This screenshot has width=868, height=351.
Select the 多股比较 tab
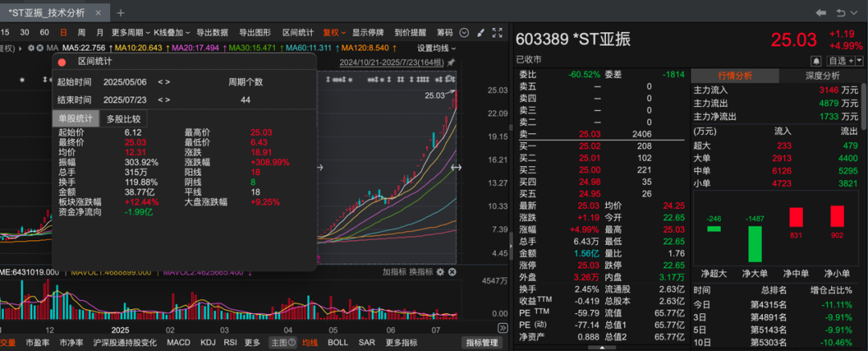pyautogui.click(x=124, y=118)
